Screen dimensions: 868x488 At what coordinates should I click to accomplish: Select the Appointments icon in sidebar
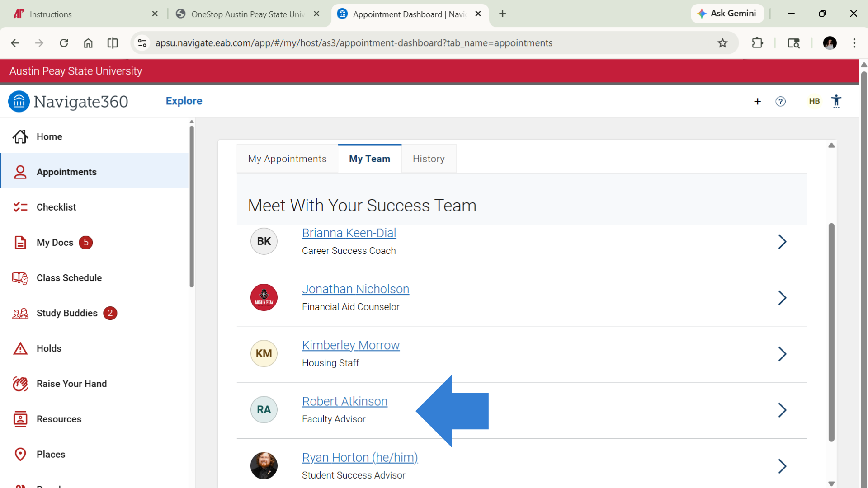click(20, 172)
